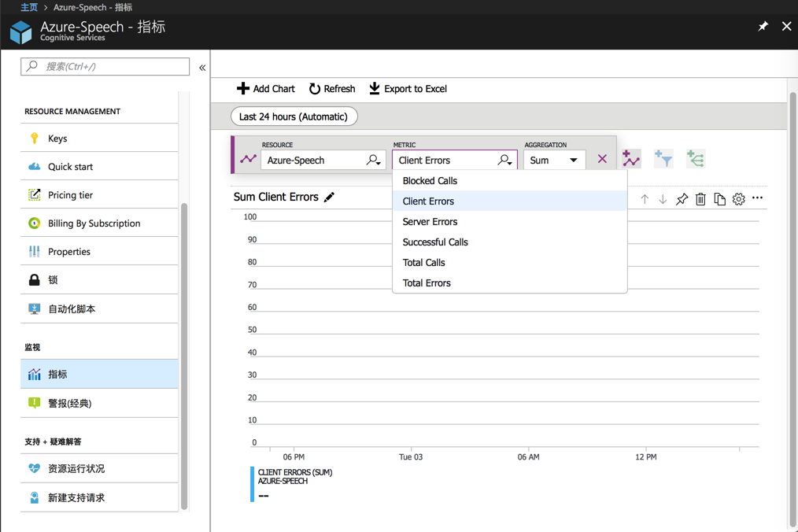Open the Aggregation Sum dropdown
The image size is (798, 532).
pos(554,160)
